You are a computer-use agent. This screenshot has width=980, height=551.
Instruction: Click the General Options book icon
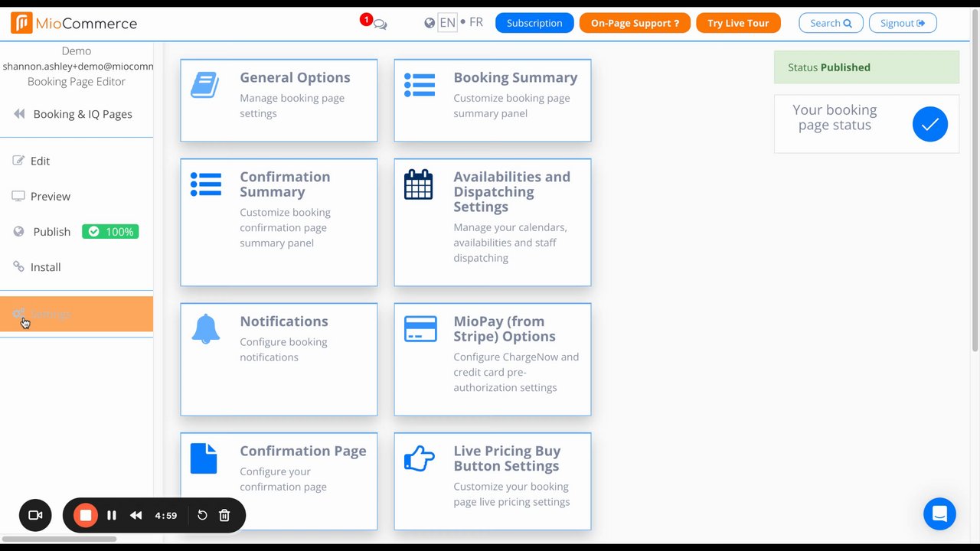[x=204, y=84]
